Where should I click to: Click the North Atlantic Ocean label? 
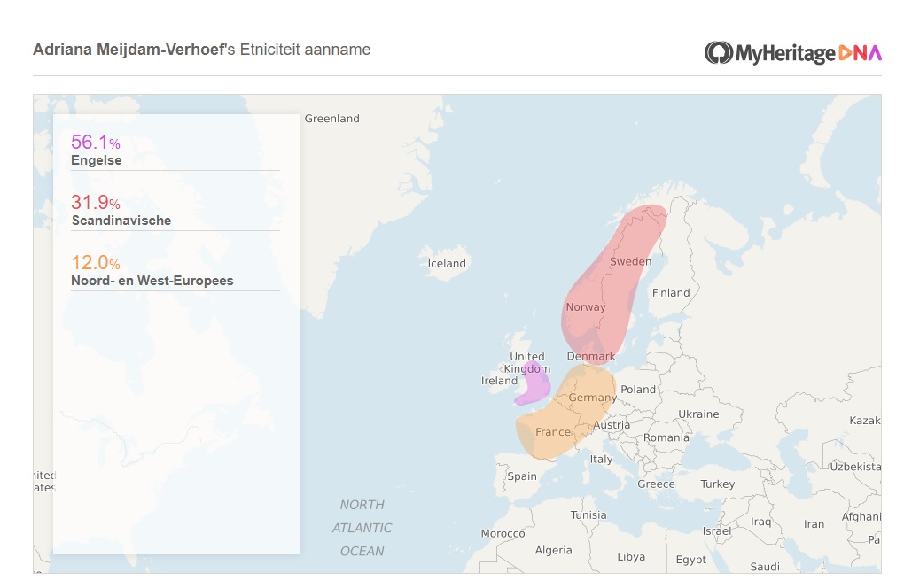coord(362,528)
